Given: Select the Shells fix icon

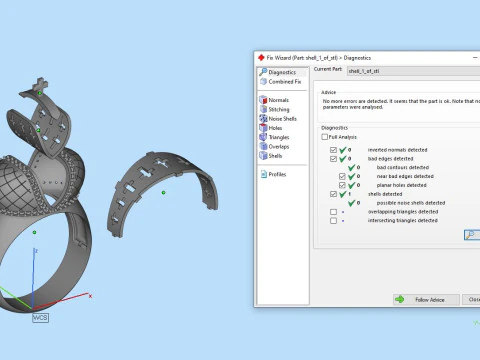Looking at the screenshot, I should [x=263, y=156].
